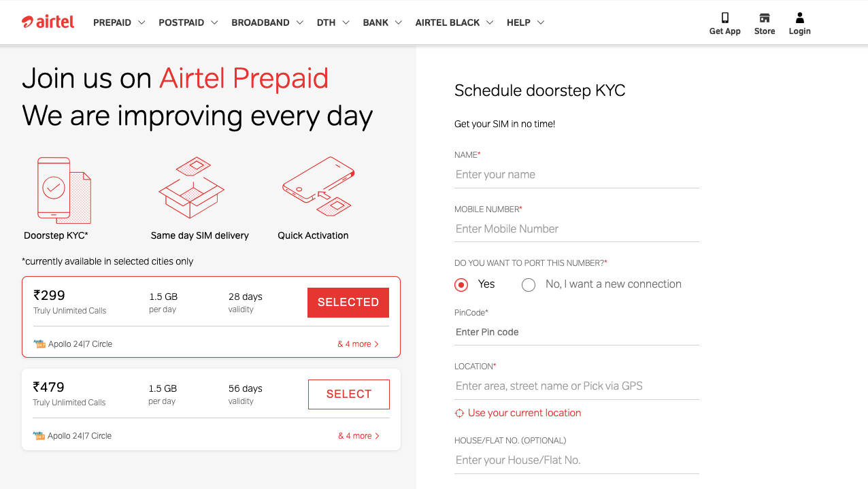Choose No, I want a new connection
Image resolution: width=868 pixels, height=489 pixels.
point(529,285)
